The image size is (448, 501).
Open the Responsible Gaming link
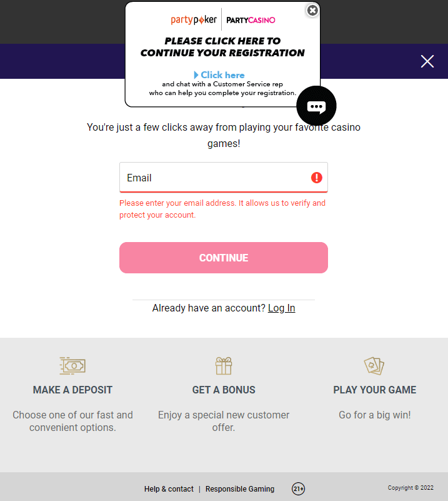tap(240, 489)
